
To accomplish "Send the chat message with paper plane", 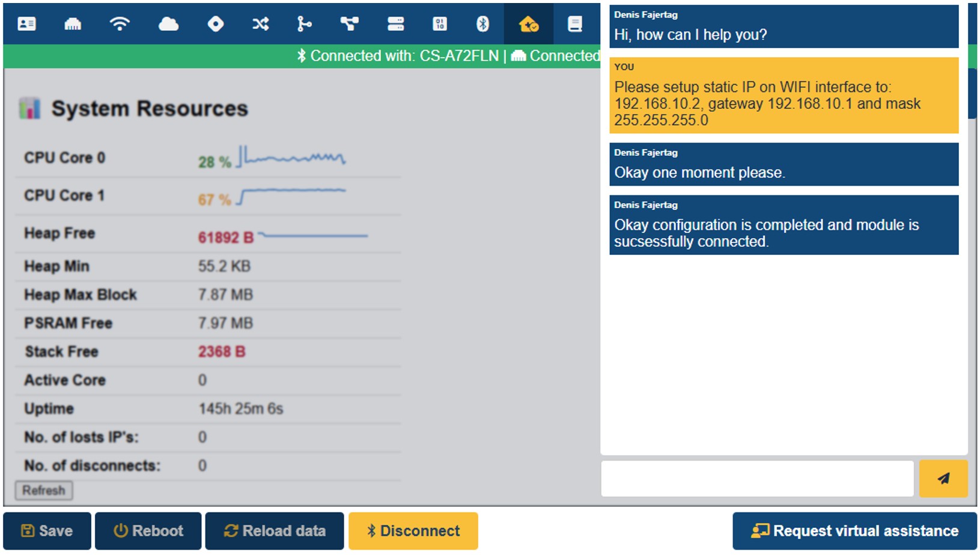I will (943, 479).
